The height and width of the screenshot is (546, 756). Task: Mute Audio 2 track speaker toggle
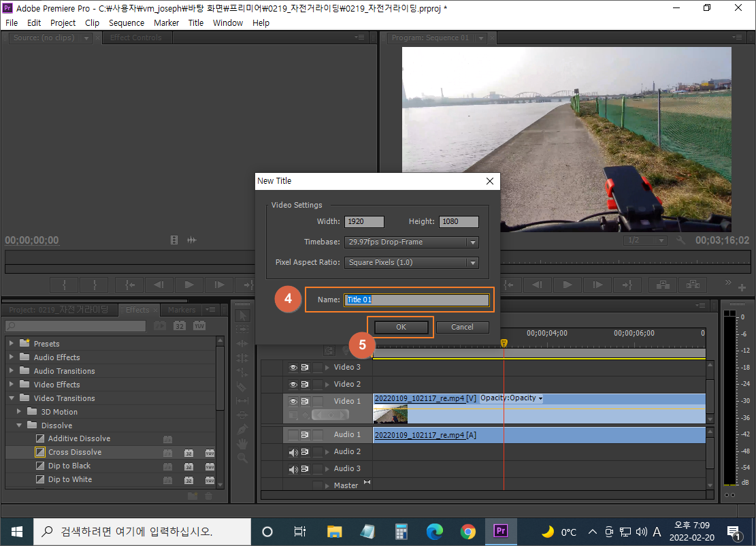(293, 452)
